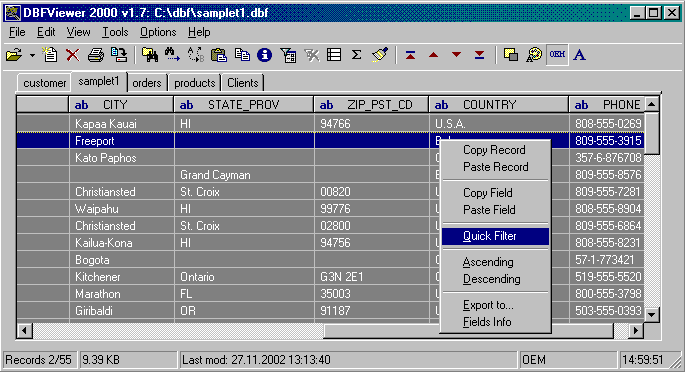Open file info with the blue i icon
Viewport: 685px width, 372px height.
point(264,55)
